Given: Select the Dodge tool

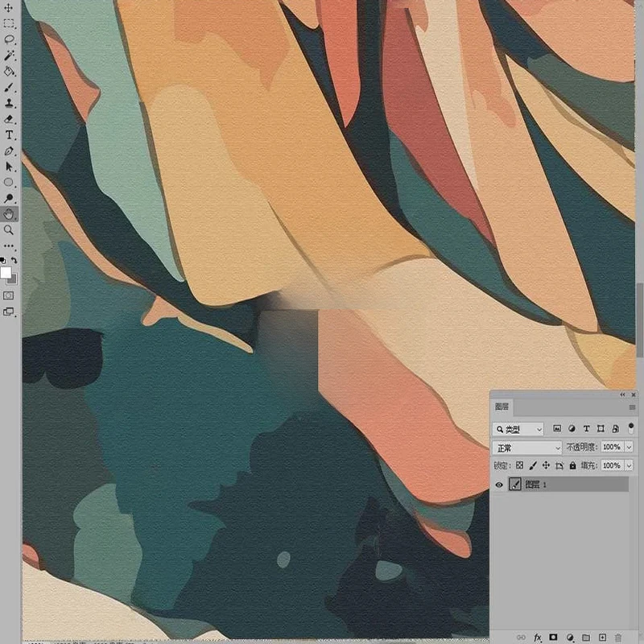Looking at the screenshot, I should 8,198.
